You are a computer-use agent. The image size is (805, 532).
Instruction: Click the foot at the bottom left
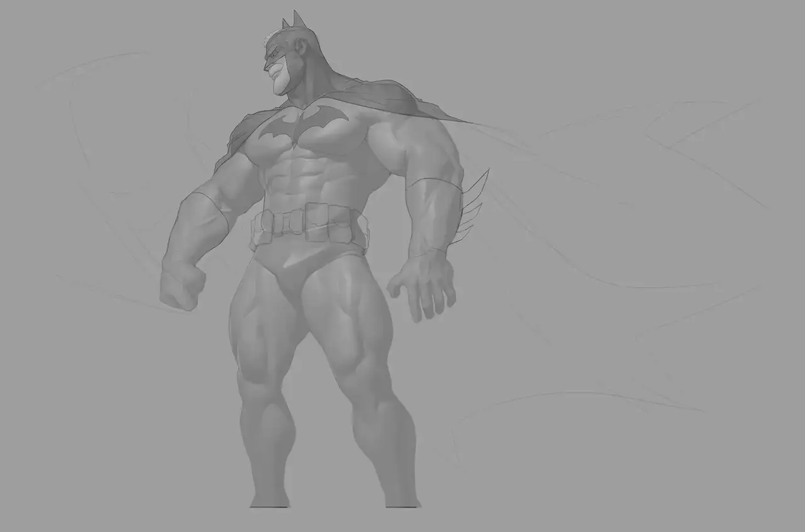(270, 500)
